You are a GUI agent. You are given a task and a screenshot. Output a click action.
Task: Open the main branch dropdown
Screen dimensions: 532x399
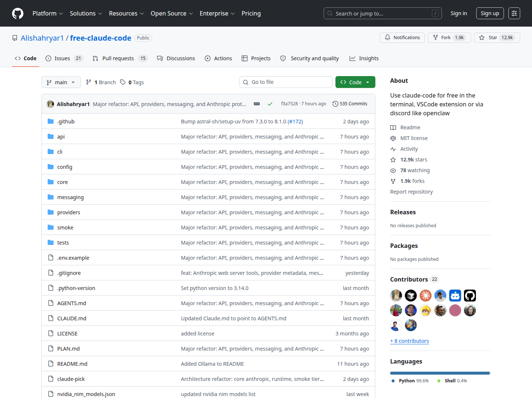coord(61,82)
